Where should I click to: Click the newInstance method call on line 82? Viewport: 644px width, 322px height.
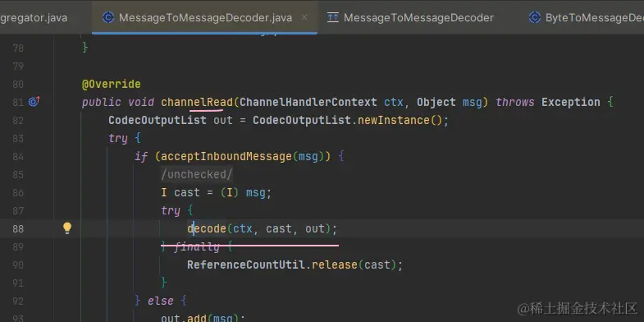click(x=394, y=120)
